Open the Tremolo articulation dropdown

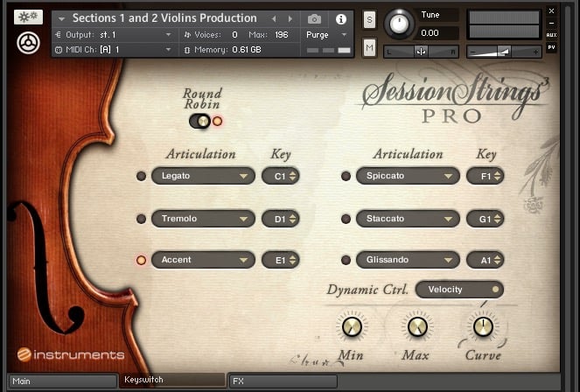pyautogui.click(x=203, y=219)
